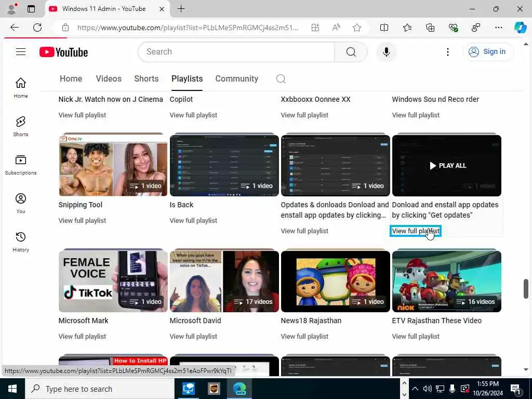Click Windows Start button

click(x=12, y=389)
